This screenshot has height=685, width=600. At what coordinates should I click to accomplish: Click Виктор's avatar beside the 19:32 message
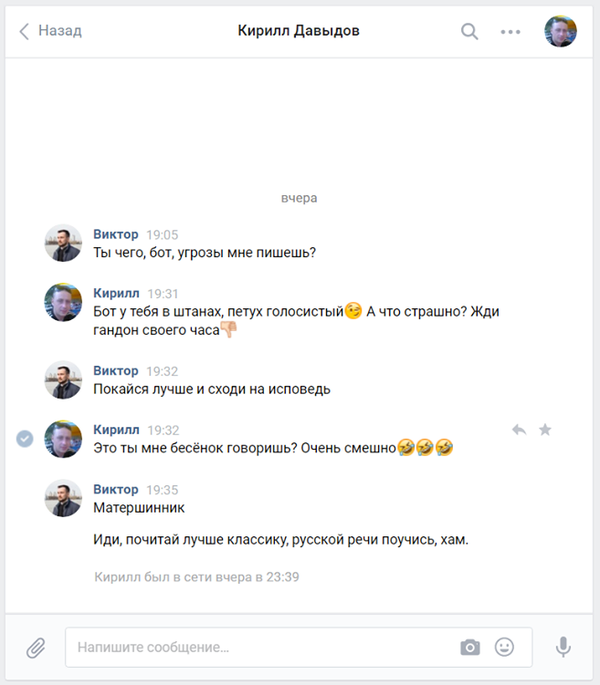click(63, 380)
